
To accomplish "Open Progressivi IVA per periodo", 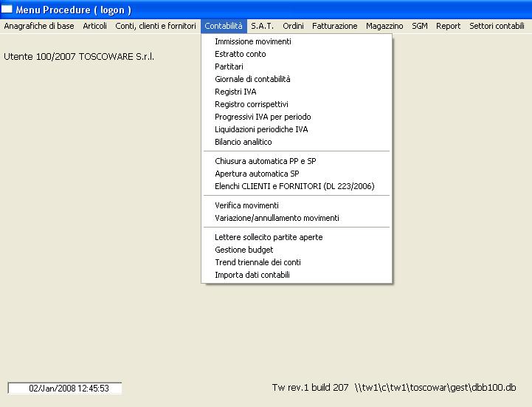I will click(x=297, y=117).
